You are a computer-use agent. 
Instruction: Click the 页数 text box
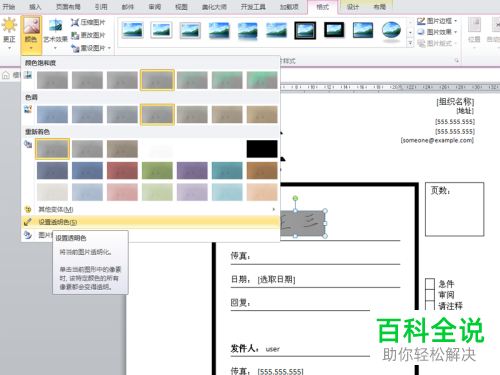454,209
